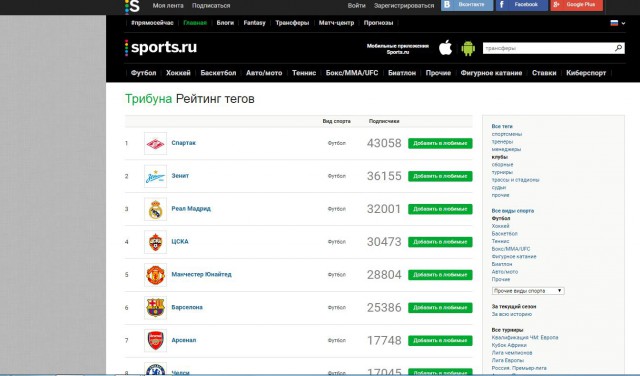Viewport: 640px width, 376px height.
Task: Filter tags by тренеры in sidebar
Action: pyautogui.click(x=502, y=142)
